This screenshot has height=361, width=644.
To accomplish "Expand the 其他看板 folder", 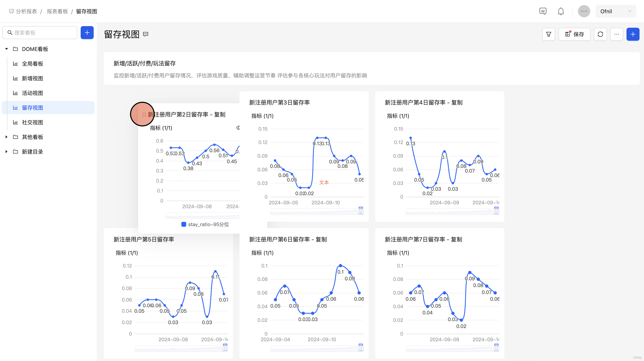I will [7, 137].
